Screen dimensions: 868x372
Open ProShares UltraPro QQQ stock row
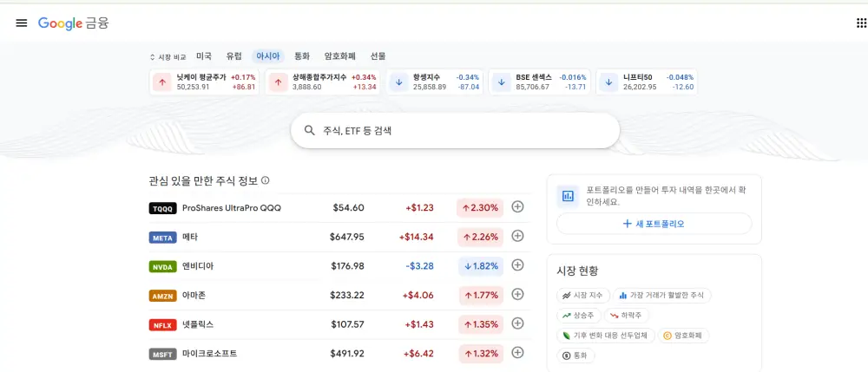click(x=339, y=208)
